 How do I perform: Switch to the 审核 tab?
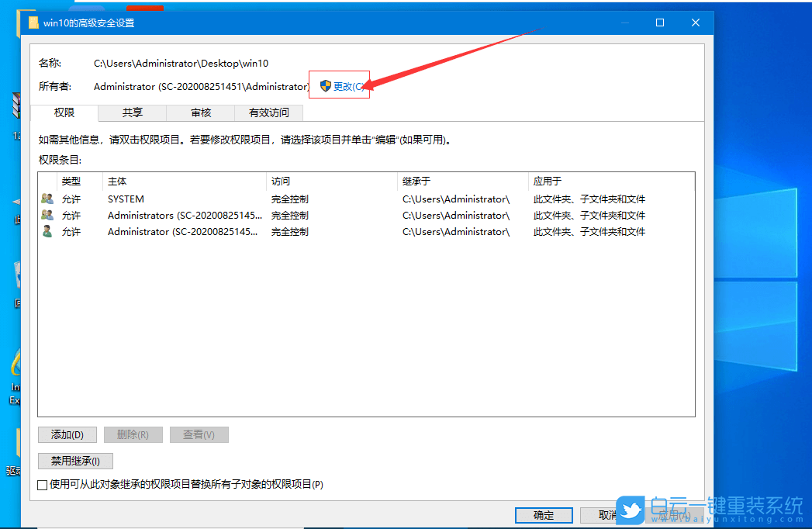[x=200, y=112]
